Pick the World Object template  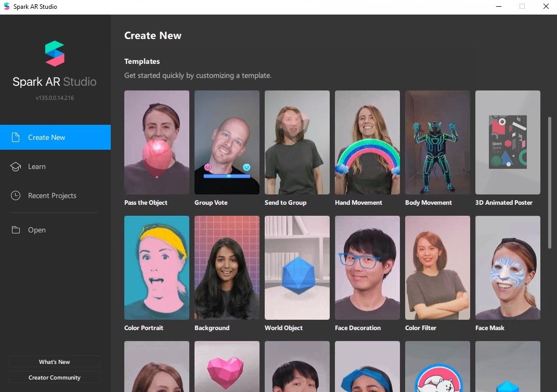pyautogui.click(x=297, y=268)
